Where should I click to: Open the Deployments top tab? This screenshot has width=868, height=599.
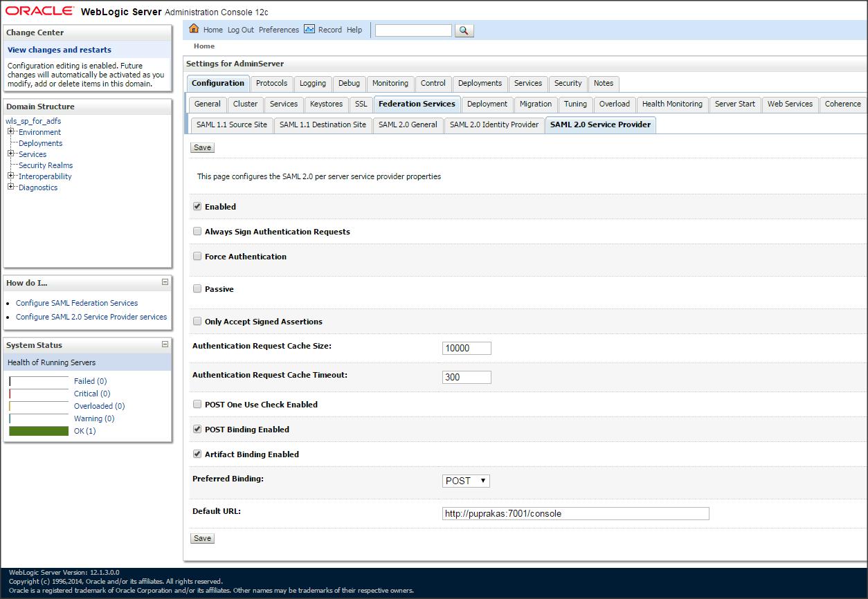(x=480, y=83)
